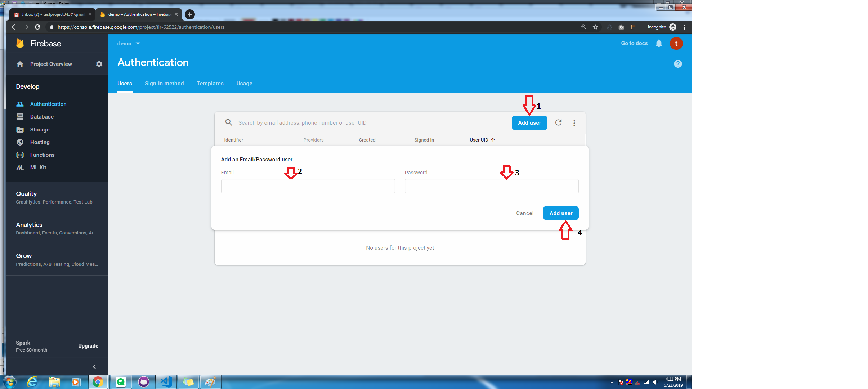Open the users table three-dot menu

pyautogui.click(x=574, y=123)
